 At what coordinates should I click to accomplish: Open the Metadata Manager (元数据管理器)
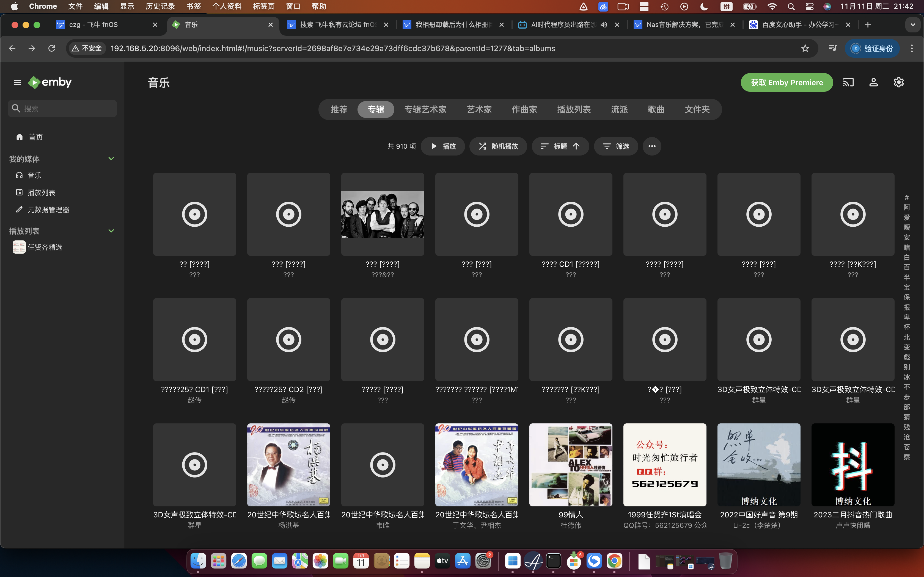[x=48, y=209]
